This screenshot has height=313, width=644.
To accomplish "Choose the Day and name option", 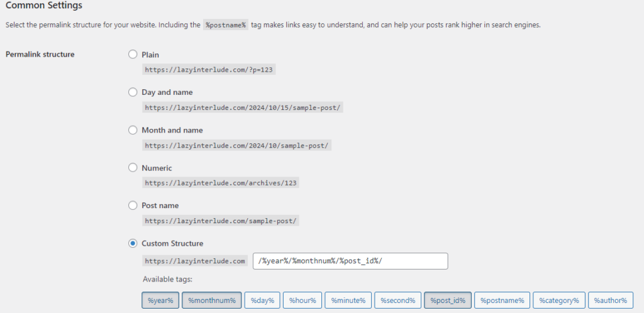I will click(133, 92).
